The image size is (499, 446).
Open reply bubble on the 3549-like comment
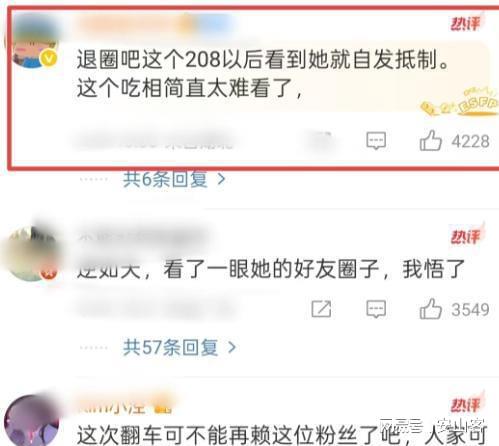pos(376,309)
